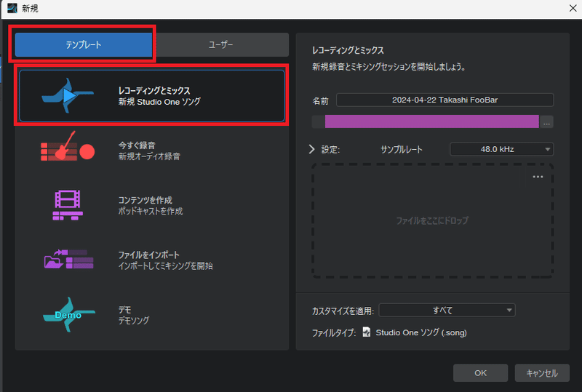Click the Studio One ソング (.song) text
582x392 pixels.
point(421,332)
